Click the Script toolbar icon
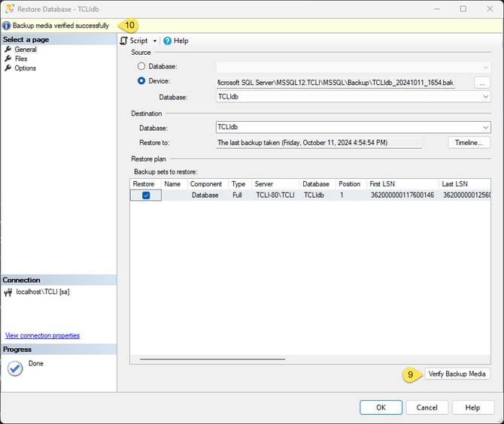This screenshot has width=504, height=424. tap(124, 41)
